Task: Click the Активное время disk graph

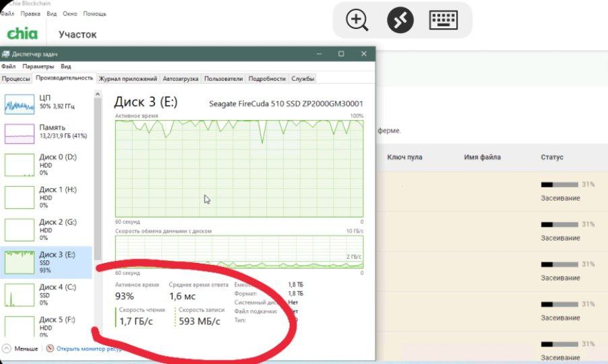Action: pos(239,169)
